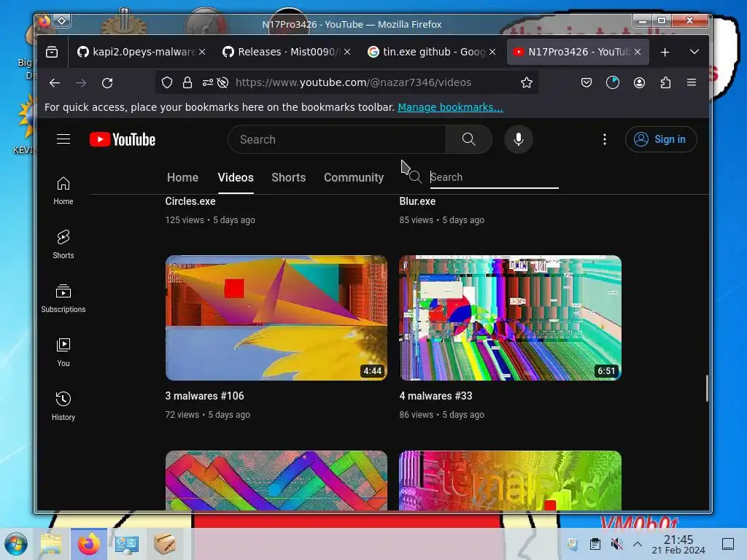Save page to Pocket

587,83
